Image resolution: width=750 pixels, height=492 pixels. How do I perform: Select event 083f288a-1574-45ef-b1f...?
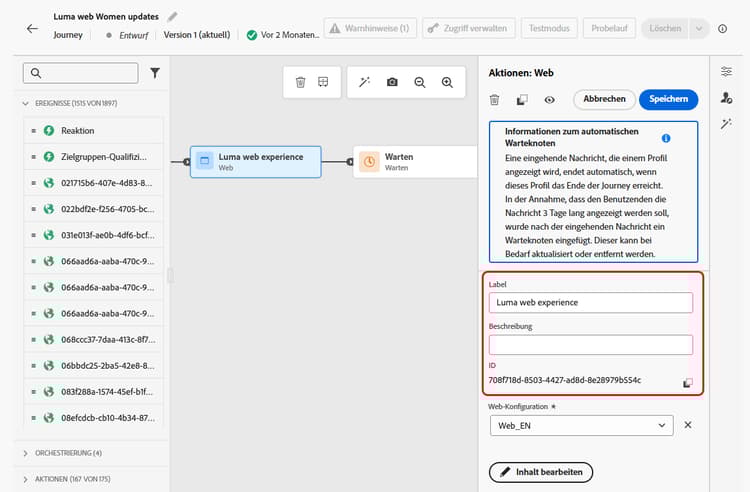coord(93,392)
